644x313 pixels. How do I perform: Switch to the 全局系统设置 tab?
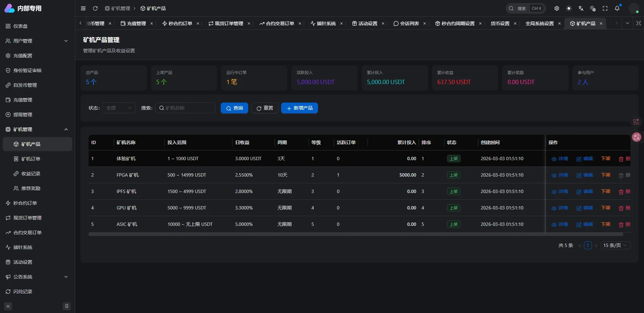539,23
